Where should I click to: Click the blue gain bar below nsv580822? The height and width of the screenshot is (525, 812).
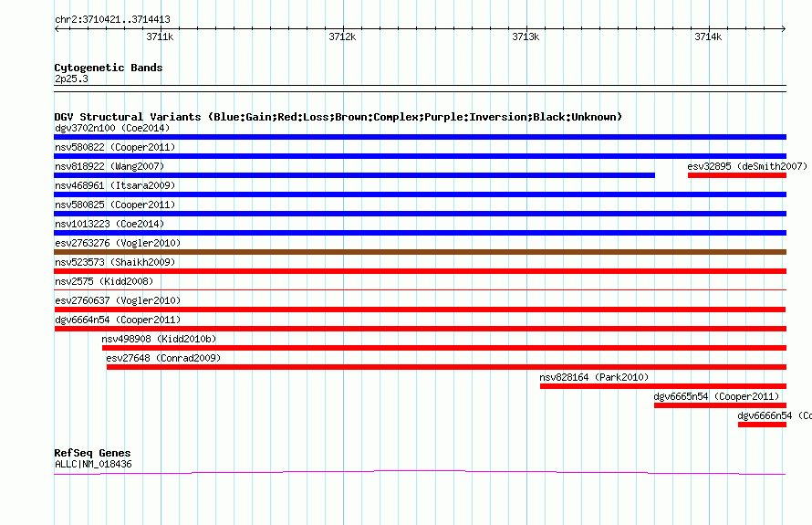coord(420,156)
